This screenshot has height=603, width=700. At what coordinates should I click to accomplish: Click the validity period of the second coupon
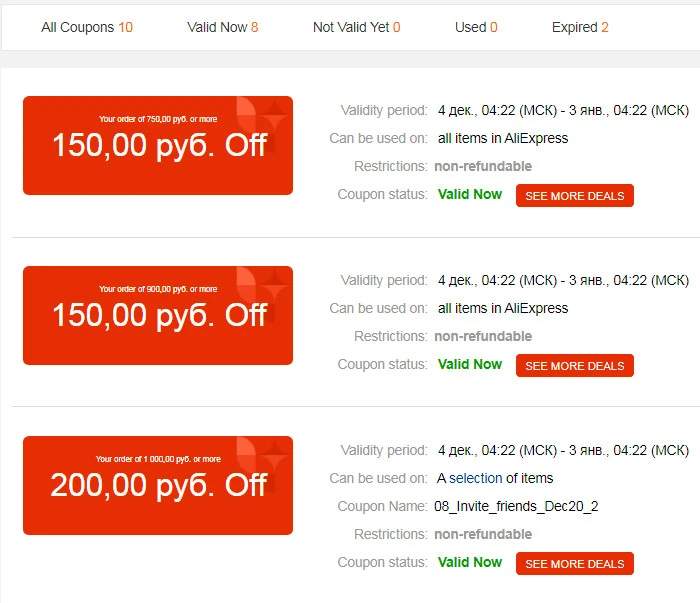tap(563, 280)
